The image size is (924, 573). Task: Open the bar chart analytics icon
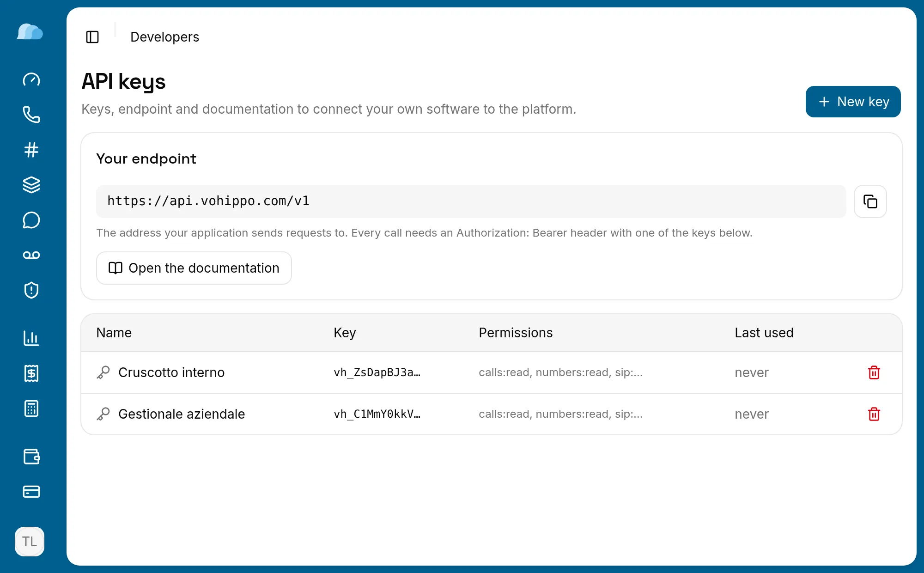31,338
